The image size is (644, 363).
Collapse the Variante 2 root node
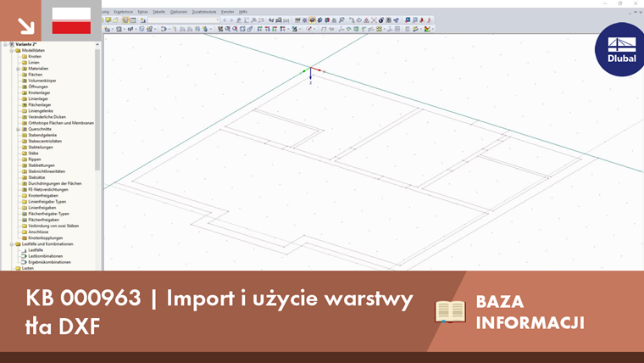click(5, 44)
